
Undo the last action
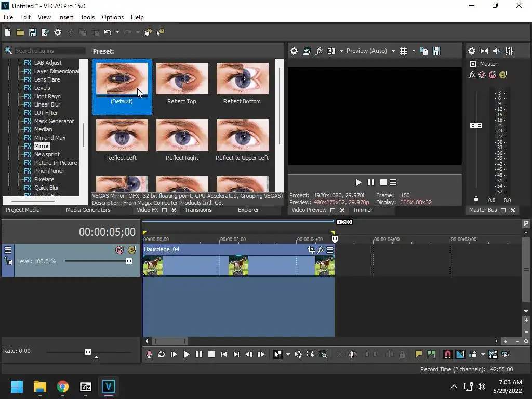coord(108,32)
